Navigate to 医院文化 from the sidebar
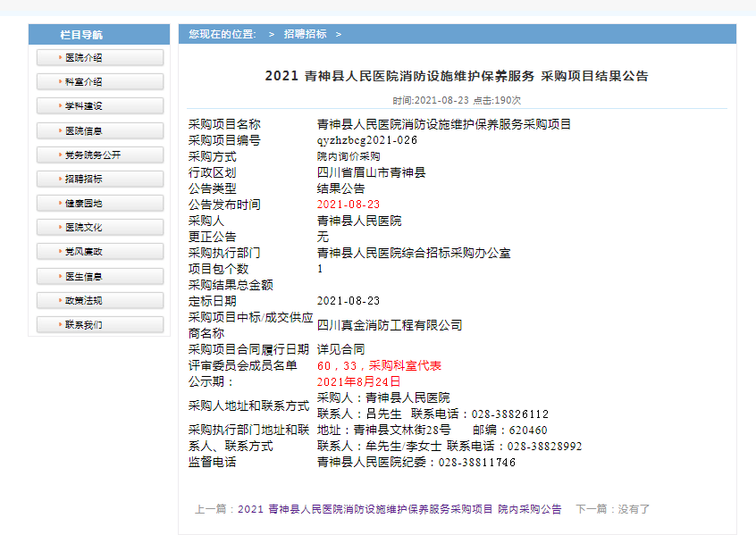 (99, 228)
